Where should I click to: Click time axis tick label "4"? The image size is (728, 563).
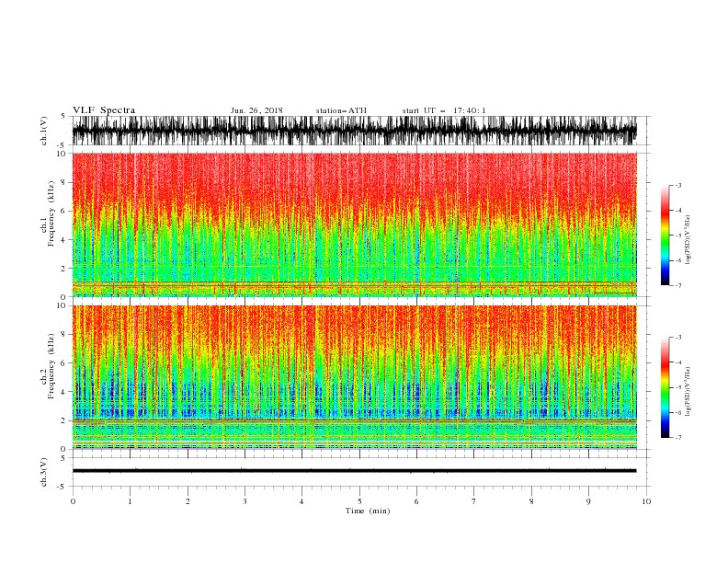301,501
